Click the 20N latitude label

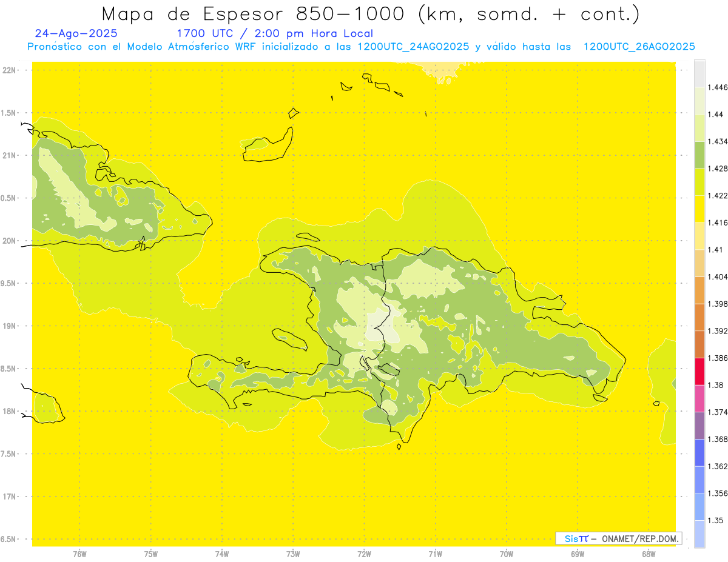tap(10, 241)
